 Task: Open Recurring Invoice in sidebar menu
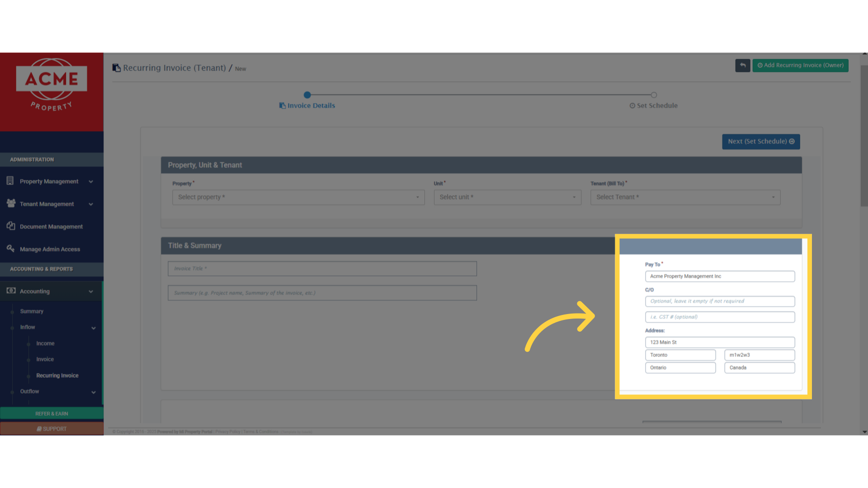[x=57, y=375]
